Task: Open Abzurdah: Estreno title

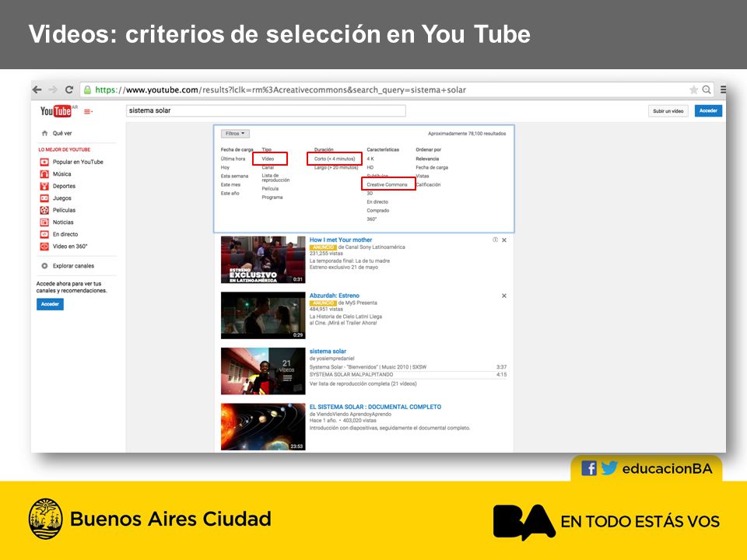Action: coord(335,296)
